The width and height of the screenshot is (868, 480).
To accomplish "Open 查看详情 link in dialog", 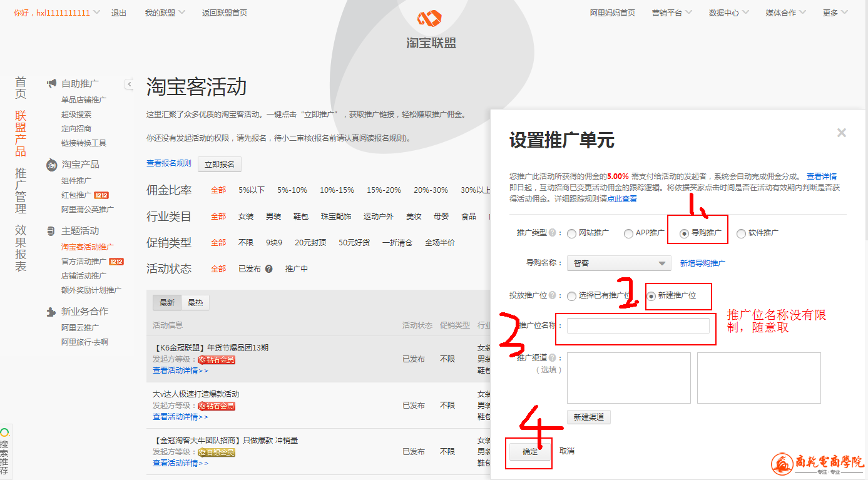I will 822,176.
